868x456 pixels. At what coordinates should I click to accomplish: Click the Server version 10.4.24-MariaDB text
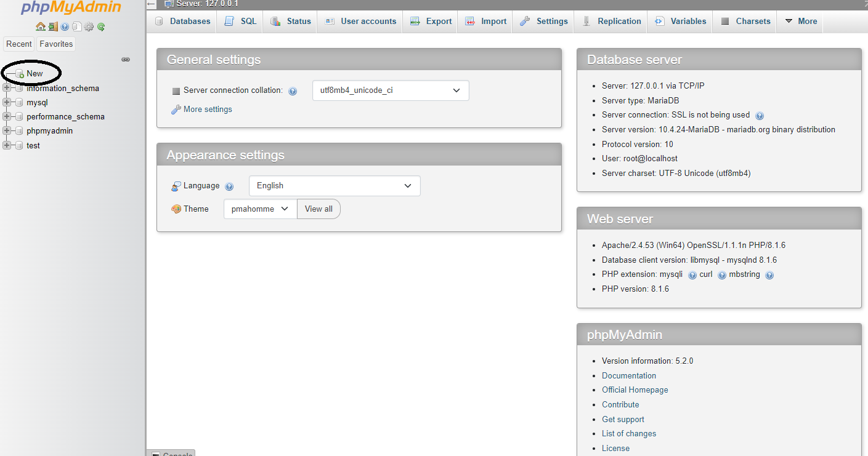pyautogui.click(x=718, y=130)
